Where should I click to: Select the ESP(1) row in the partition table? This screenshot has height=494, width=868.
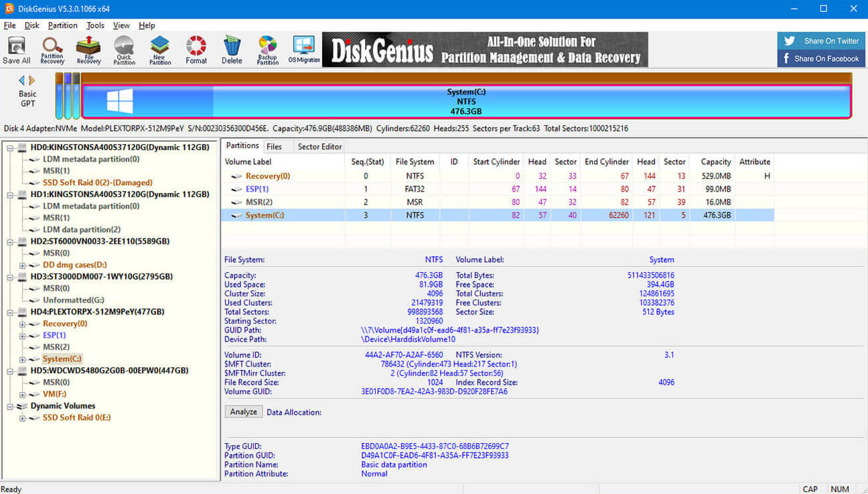pyautogui.click(x=257, y=188)
